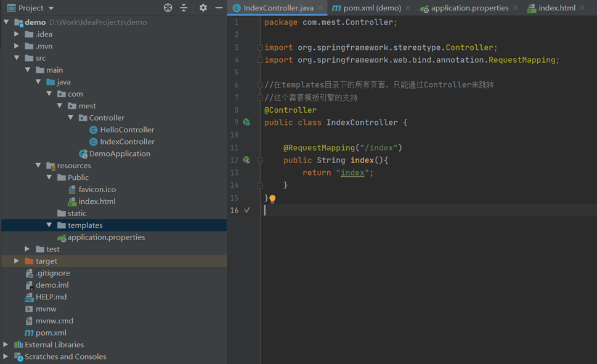Viewport: 597px width, 364px height.
Task: Fold the imports block on line 3
Action: 260,47
